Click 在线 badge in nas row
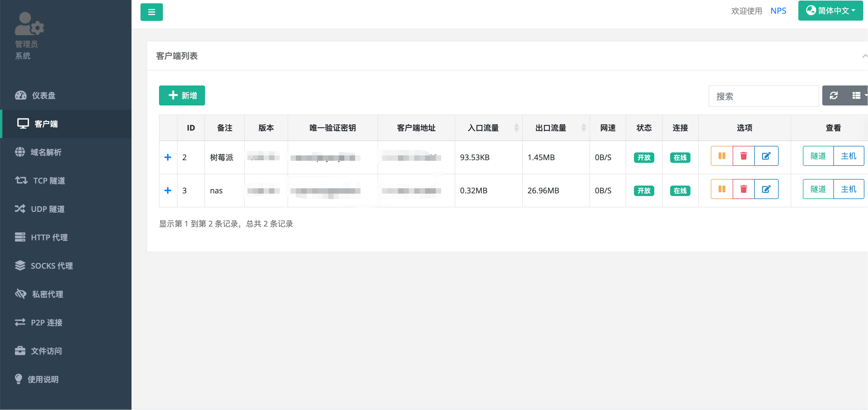The width and height of the screenshot is (868, 410). (680, 191)
